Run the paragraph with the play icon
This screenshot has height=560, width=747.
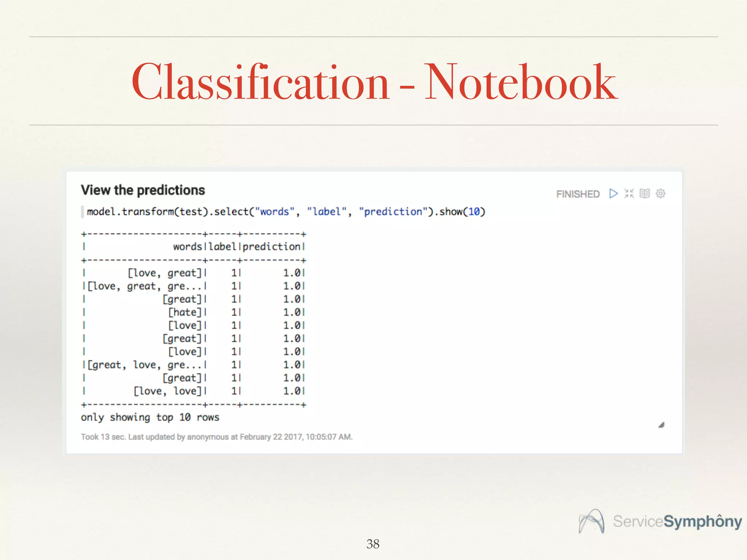[614, 194]
